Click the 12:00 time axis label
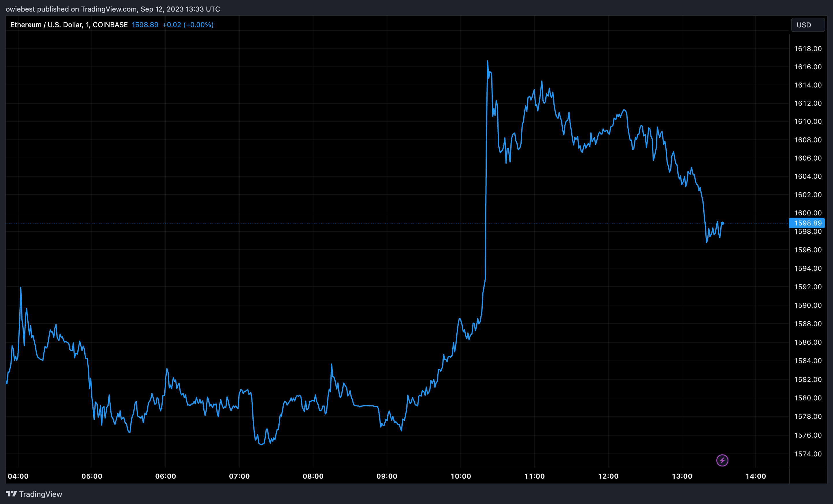Image resolution: width=833 pixels, height=504 pixels. click(608, 476)
